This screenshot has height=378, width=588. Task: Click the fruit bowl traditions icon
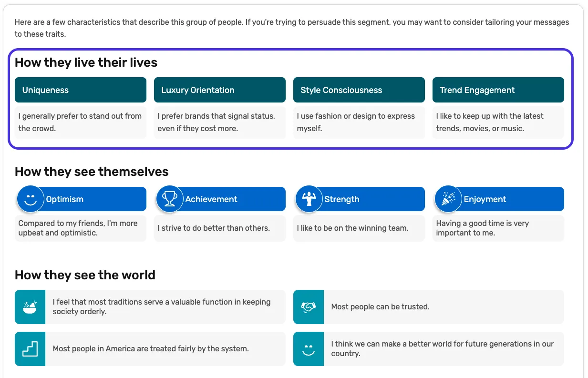tap(30, 307)
